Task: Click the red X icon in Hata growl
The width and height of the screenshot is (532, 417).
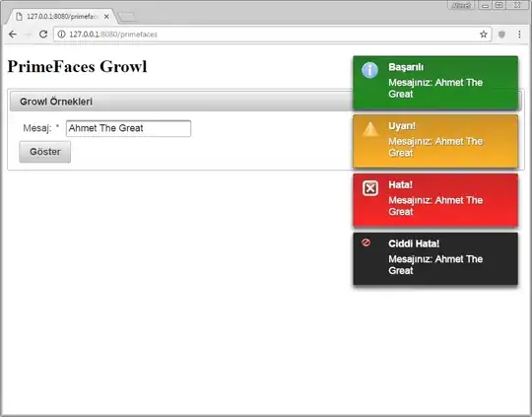Action: coord(370,188)
